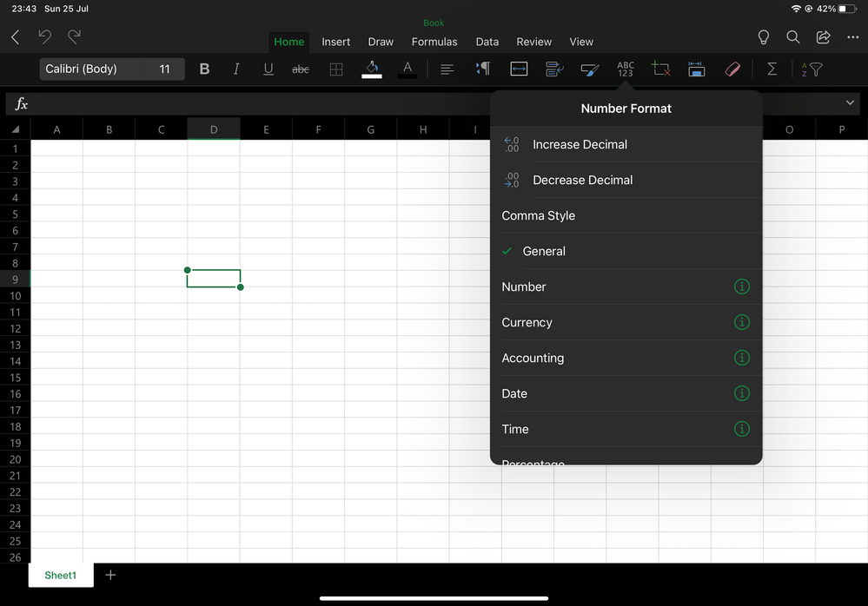Undo the last action
The height and width of the screenshot is (606, 868).
tap(45, 37)
